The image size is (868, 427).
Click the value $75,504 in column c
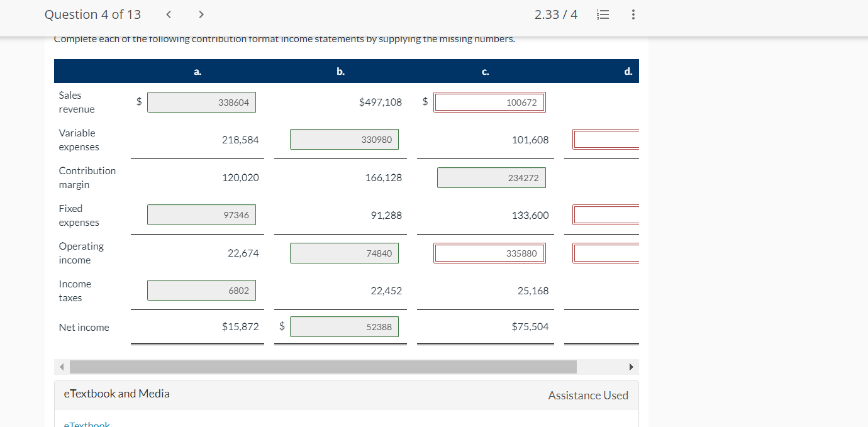click(530, 326)
